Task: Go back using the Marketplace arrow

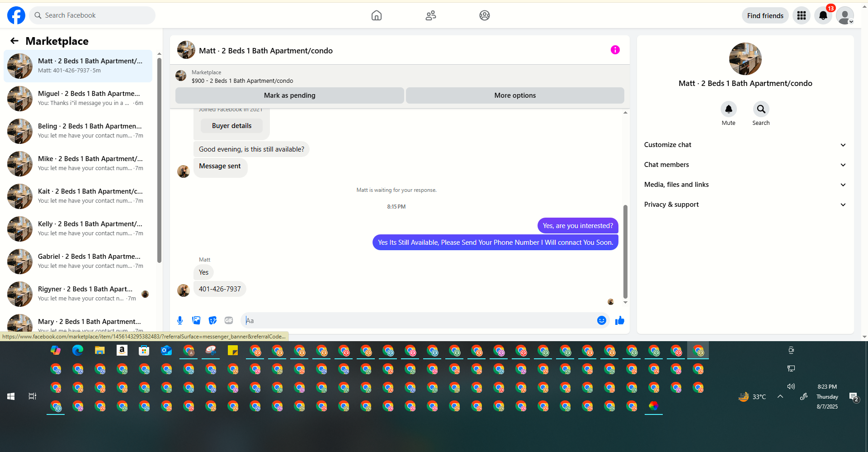Action: (x=14, y=41)
